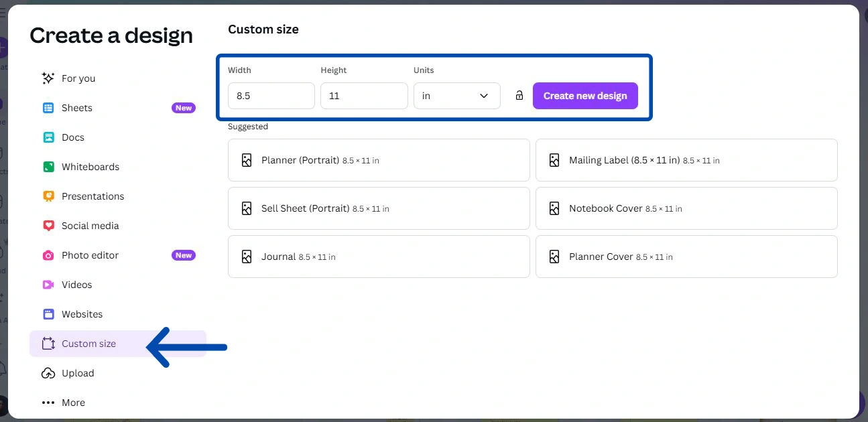Image resolution: width=868 pixels, height=422 pixels.
Task: Open the Units dropdown showing in
Action: [457, 96]
